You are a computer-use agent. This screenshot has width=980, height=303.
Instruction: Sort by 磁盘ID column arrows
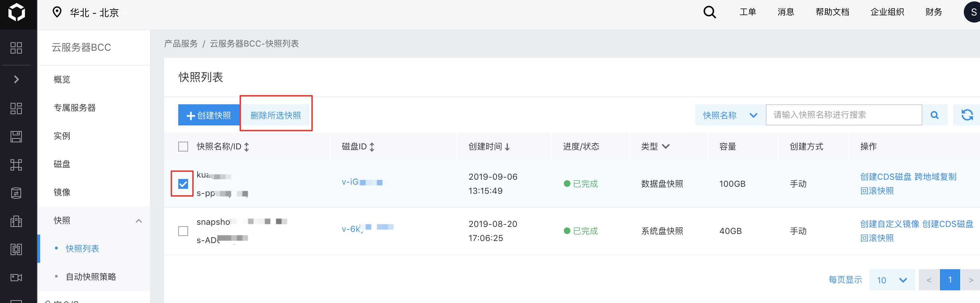point(372,147)
